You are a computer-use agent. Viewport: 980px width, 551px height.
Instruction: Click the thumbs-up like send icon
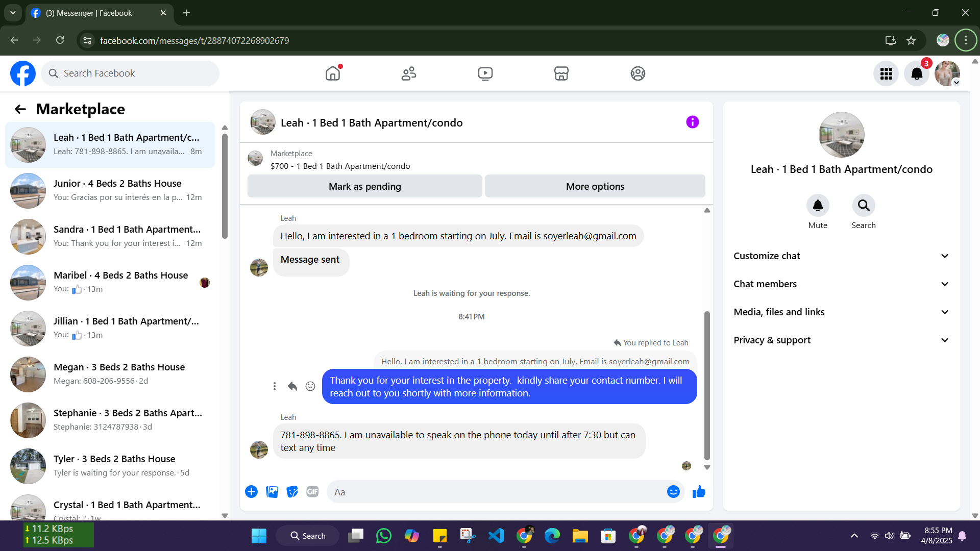tap(699, 492)
